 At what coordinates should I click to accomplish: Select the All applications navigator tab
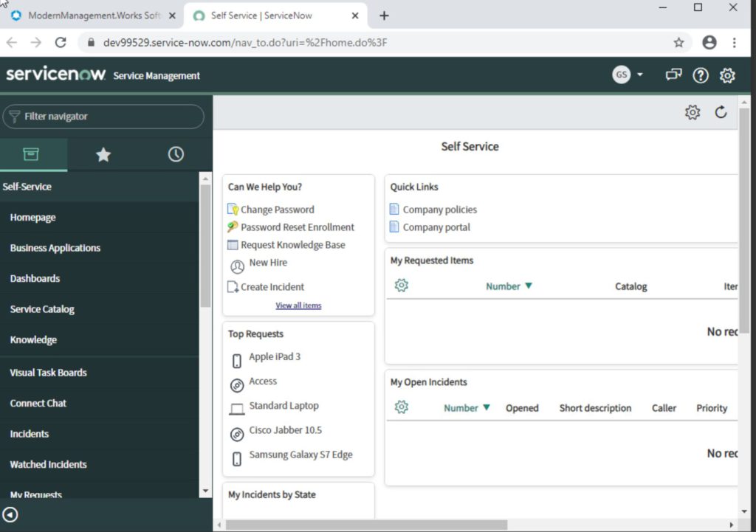coord(31,154)
